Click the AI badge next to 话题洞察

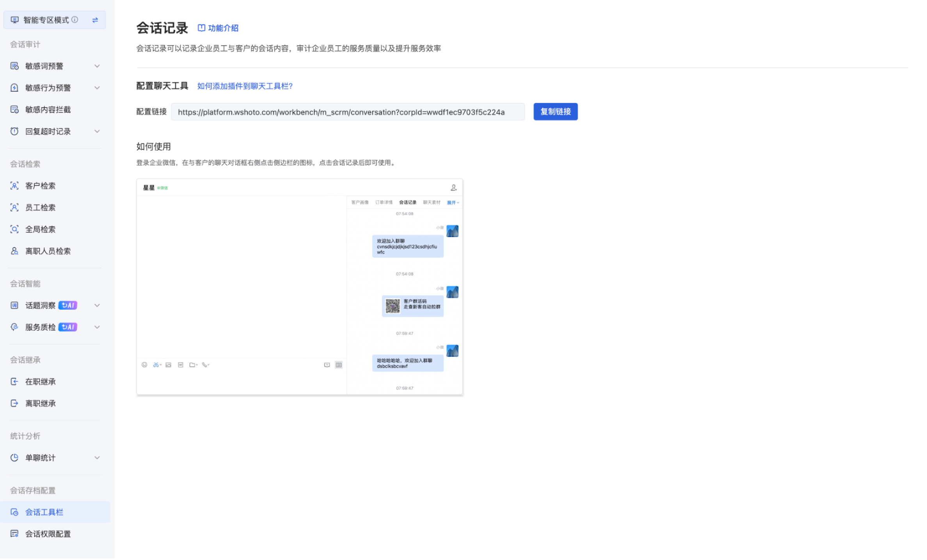(68, 306)
